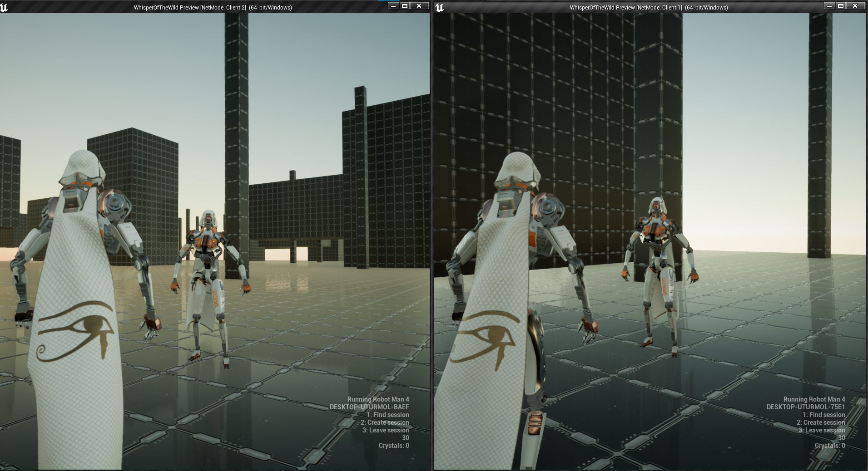This screenshot has width=868, height=471.
Task: Click "Running Robot Man 4" in Client 2
Action: pyautogui.click(x=378, y=399)
